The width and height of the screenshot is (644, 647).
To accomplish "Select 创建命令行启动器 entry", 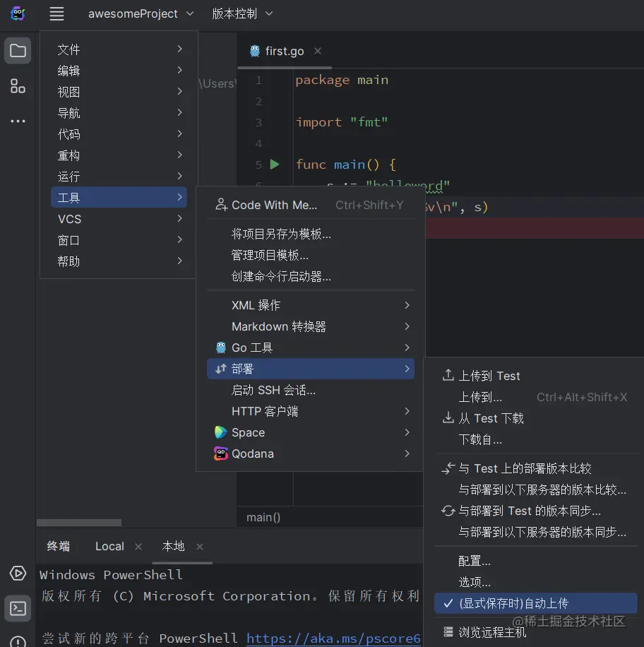I will pos(311,276).
